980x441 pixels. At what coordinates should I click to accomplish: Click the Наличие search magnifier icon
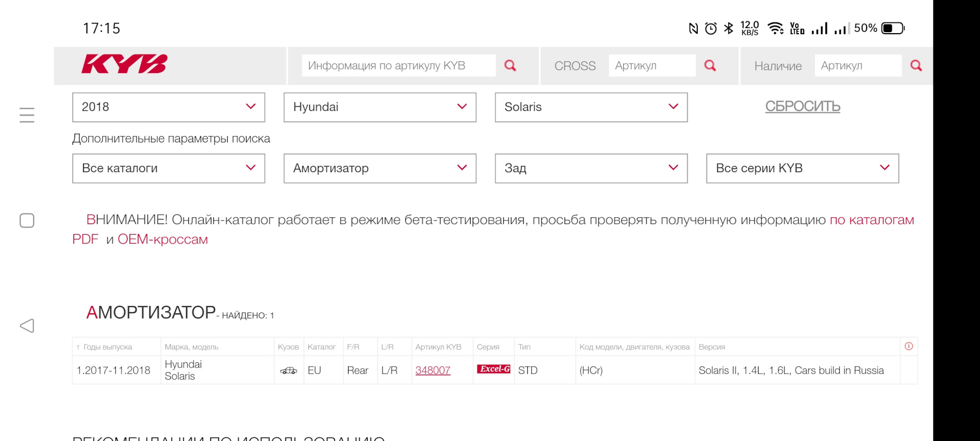[916, 66]
